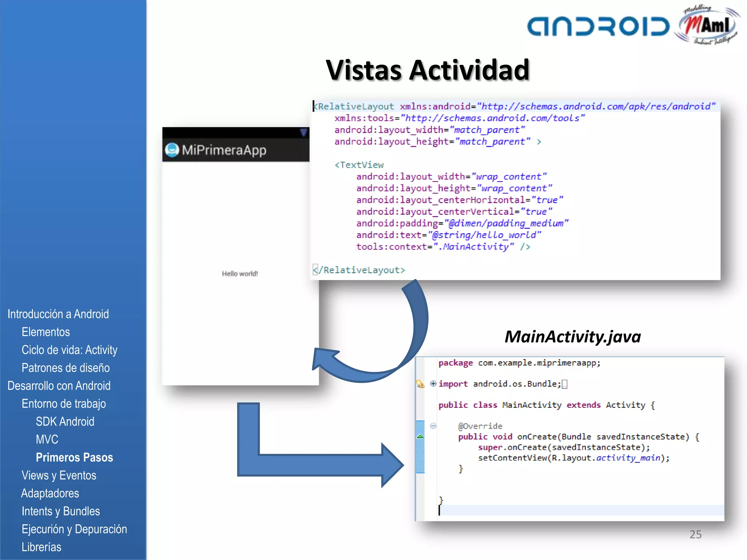
Task: Jump to Desarrollo con Android section
Action: 59,386
